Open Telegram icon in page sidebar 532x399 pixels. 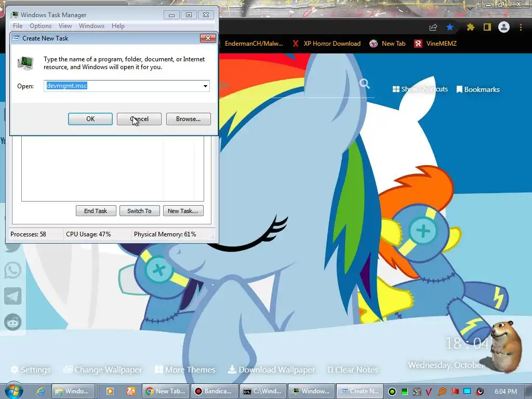[13, 296]
